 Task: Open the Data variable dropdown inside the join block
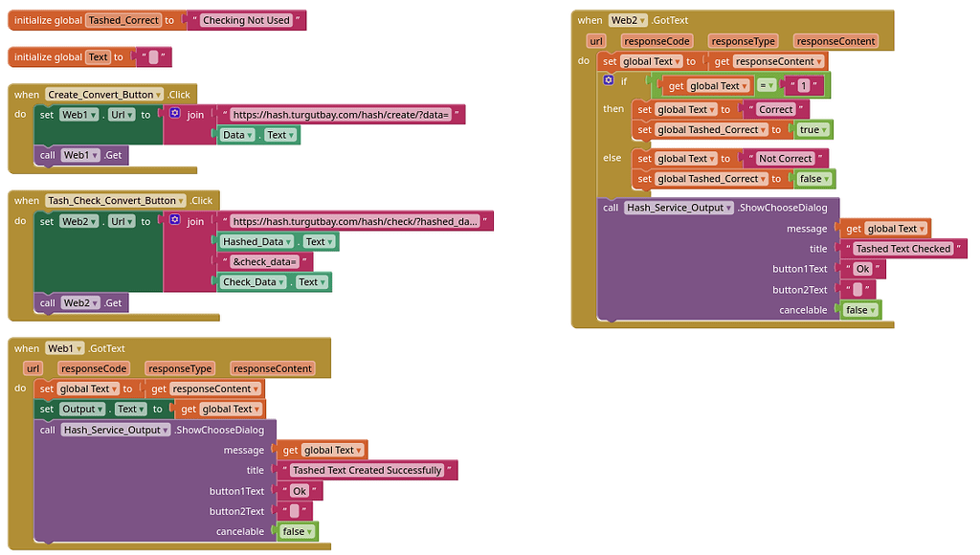tap(239, 135)
